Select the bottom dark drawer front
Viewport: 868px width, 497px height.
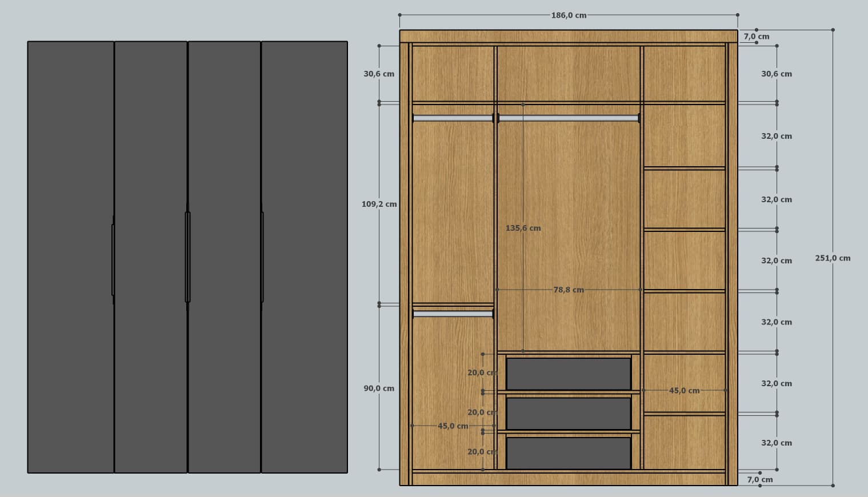click(x=569, y=453)
